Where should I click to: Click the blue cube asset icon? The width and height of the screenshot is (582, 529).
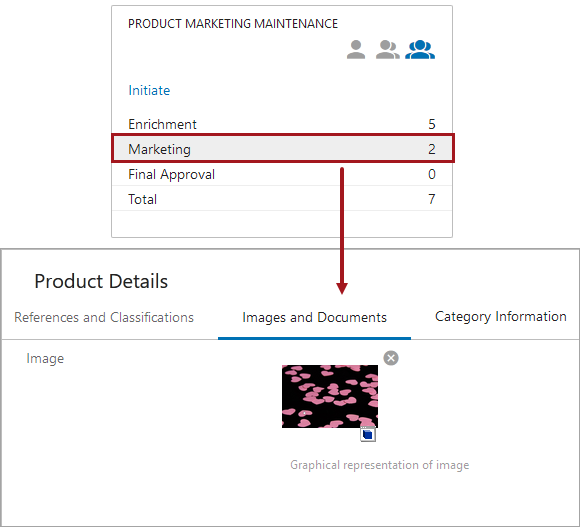pyautogui.click(x=367, y=434)
